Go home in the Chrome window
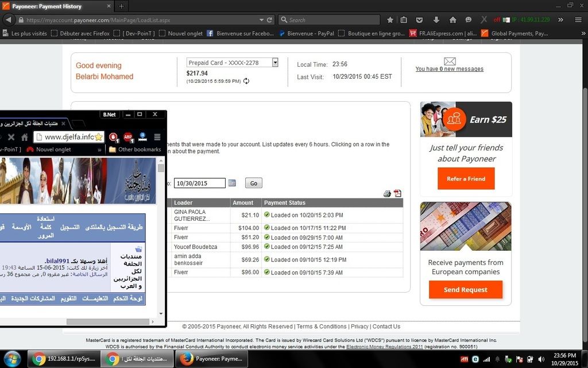Viewport: 588px width, 368px height. (24, 137)
